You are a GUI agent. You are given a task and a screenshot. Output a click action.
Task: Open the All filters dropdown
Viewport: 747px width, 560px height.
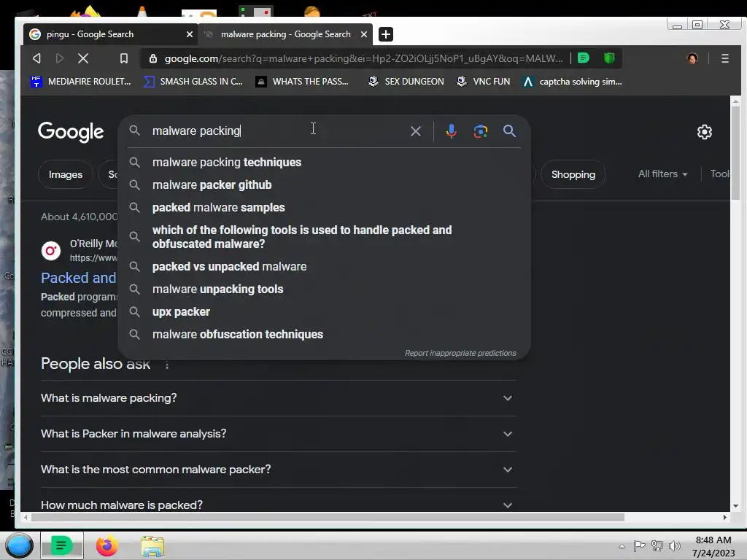[x=662, y=174]
